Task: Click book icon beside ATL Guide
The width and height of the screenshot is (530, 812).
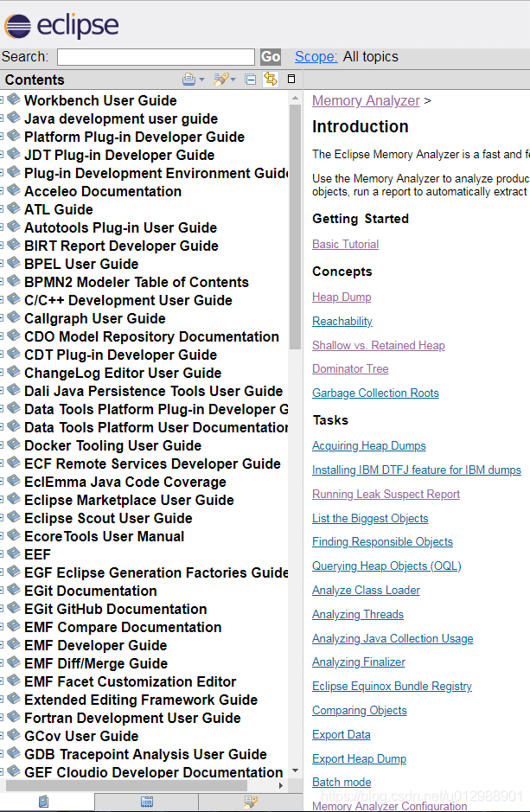Action: (14, 208)
